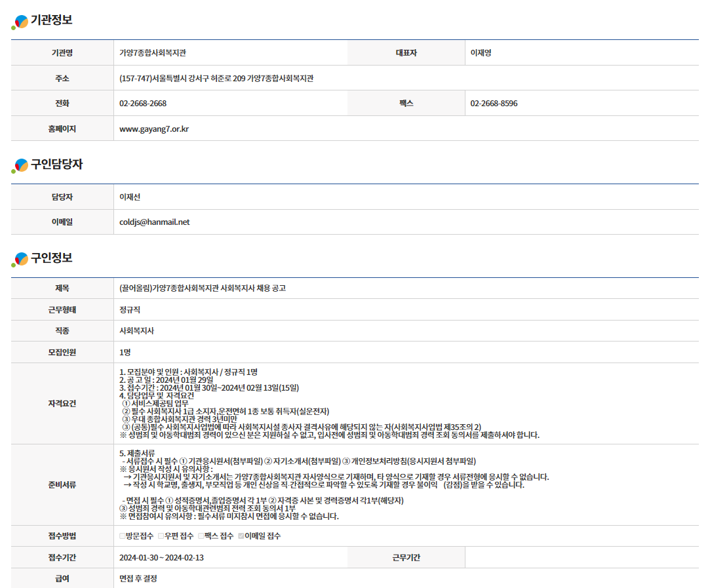Click the 전화 label cell

click(x=62, y=104)
